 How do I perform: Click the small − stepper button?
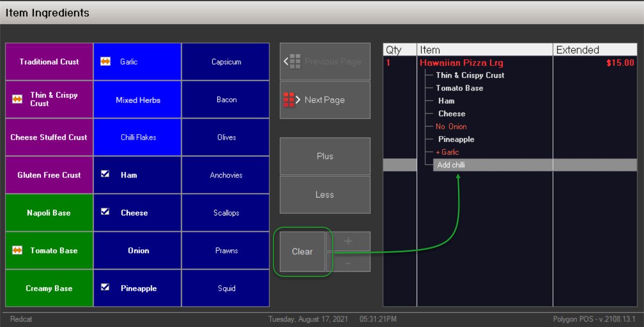tap(348, 262)
